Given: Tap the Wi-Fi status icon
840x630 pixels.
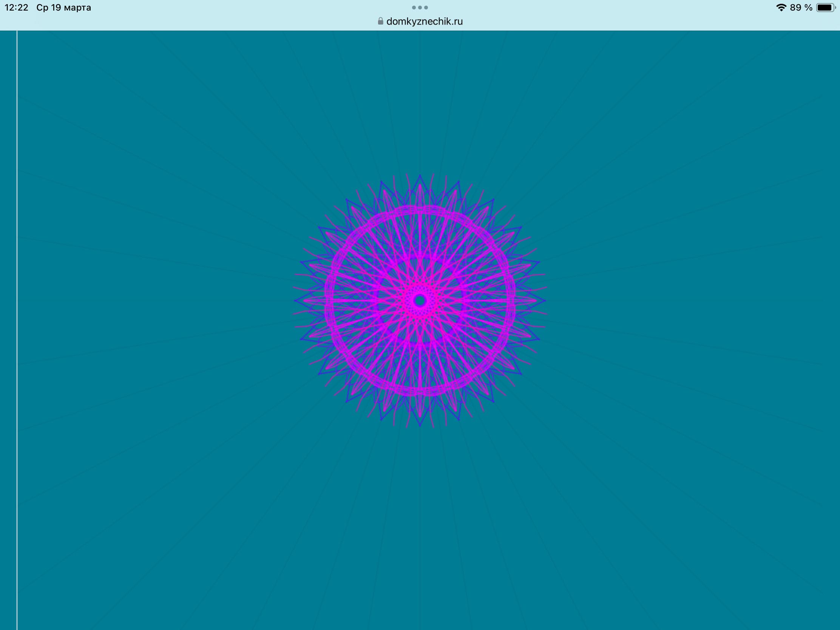Looking at the screenshot, I should click(781, 8).
